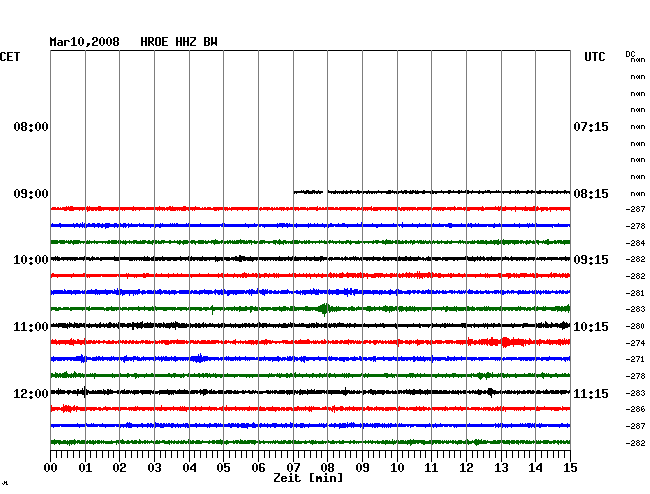Click the seismic burst on green trace near minute 08

point(324,309)
